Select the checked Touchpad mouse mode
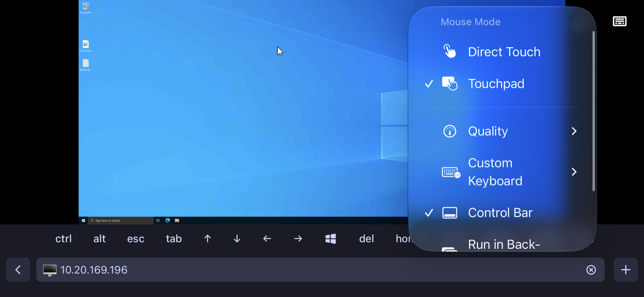 pos(503,84)
